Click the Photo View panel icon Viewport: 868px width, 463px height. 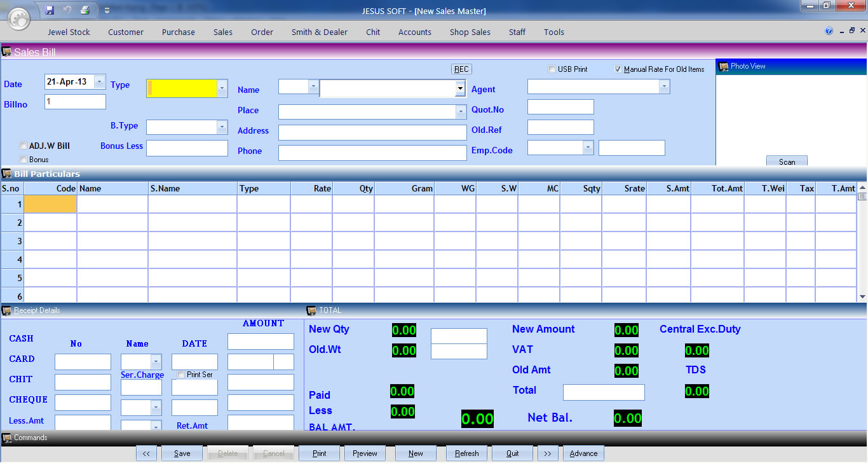pos(723,66)
